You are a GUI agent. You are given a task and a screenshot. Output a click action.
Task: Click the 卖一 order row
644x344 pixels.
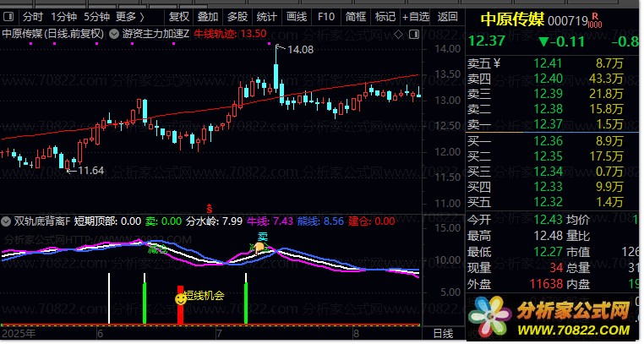(553, 124)
